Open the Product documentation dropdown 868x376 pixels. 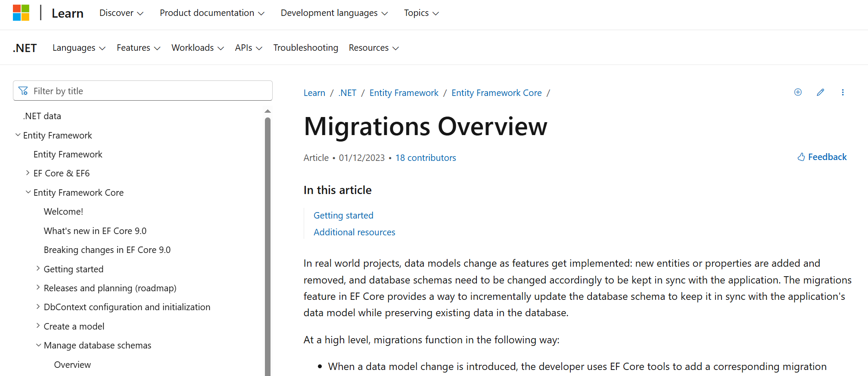[x=212, y=13]
